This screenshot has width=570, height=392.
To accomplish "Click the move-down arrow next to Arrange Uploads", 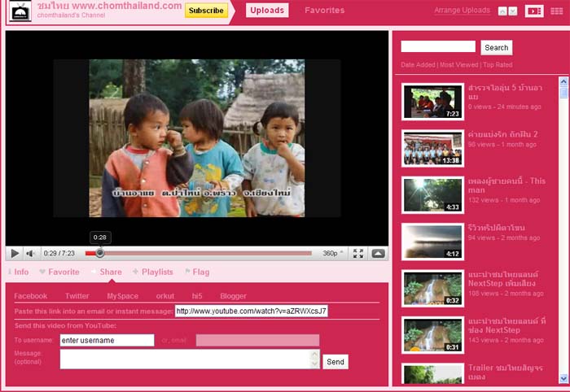I will coord(512,11).
